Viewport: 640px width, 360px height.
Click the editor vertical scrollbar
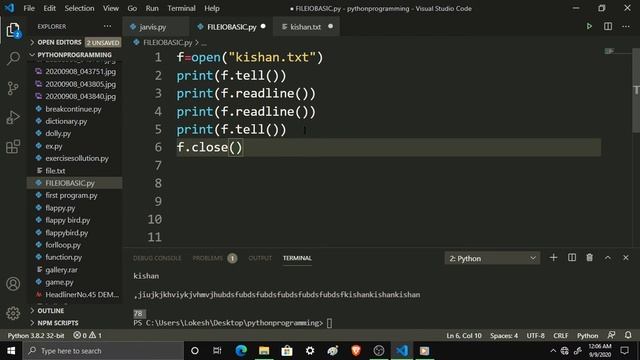(636, 90)
